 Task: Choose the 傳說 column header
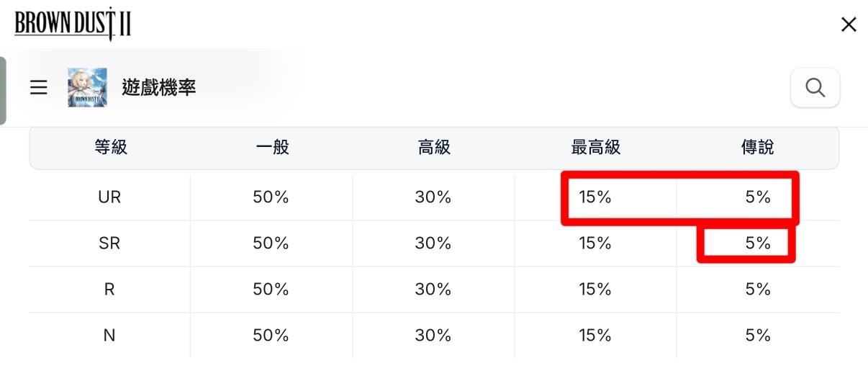758,148
